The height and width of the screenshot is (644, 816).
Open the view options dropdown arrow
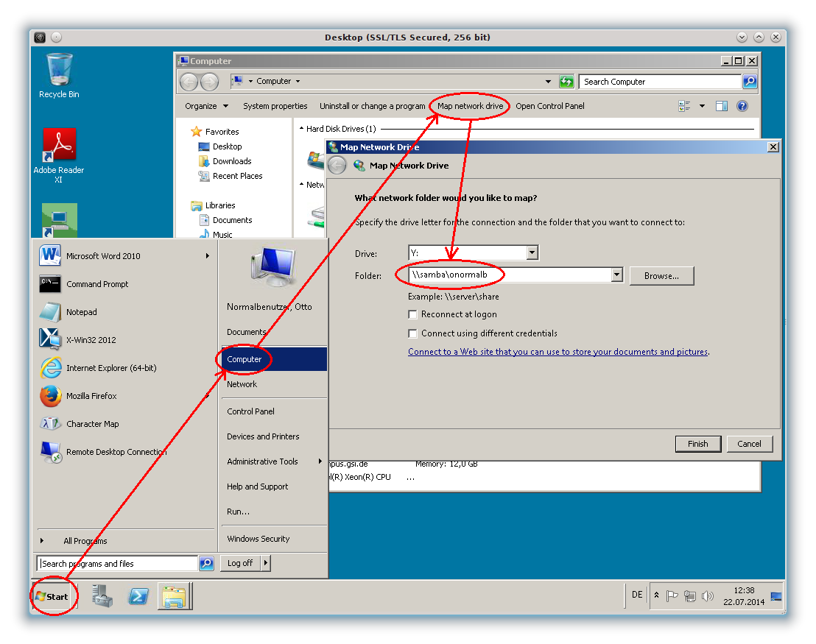point(702,106)
